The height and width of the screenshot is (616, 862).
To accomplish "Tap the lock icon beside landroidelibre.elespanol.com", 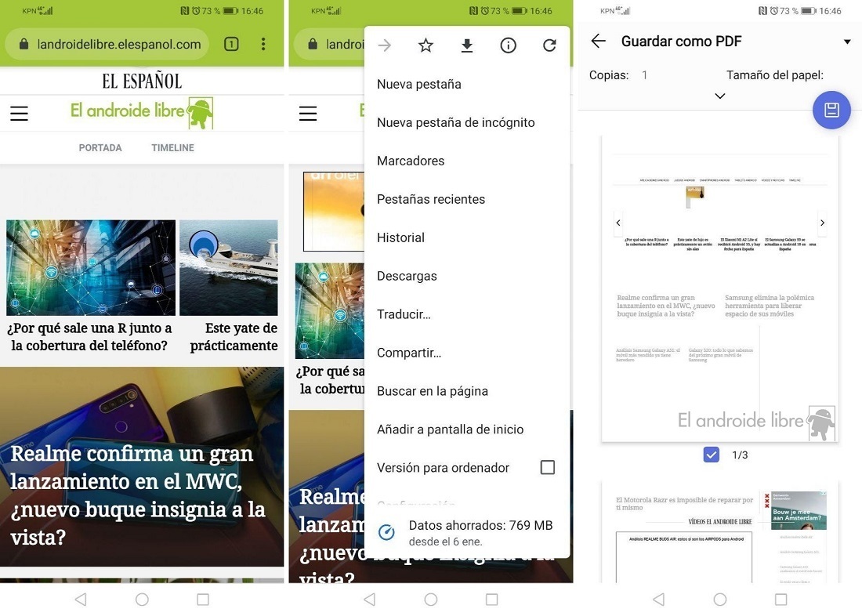I will tap(24, 44).
